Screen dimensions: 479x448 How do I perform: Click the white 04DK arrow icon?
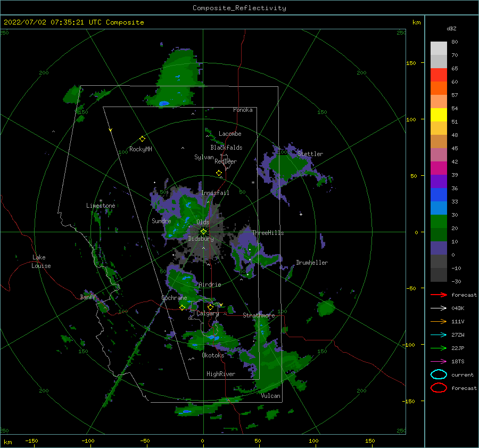tap(439, 308)
